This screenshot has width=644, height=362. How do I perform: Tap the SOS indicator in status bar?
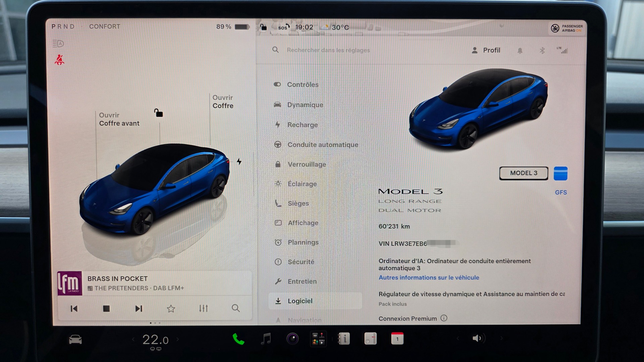pos(284,27)
